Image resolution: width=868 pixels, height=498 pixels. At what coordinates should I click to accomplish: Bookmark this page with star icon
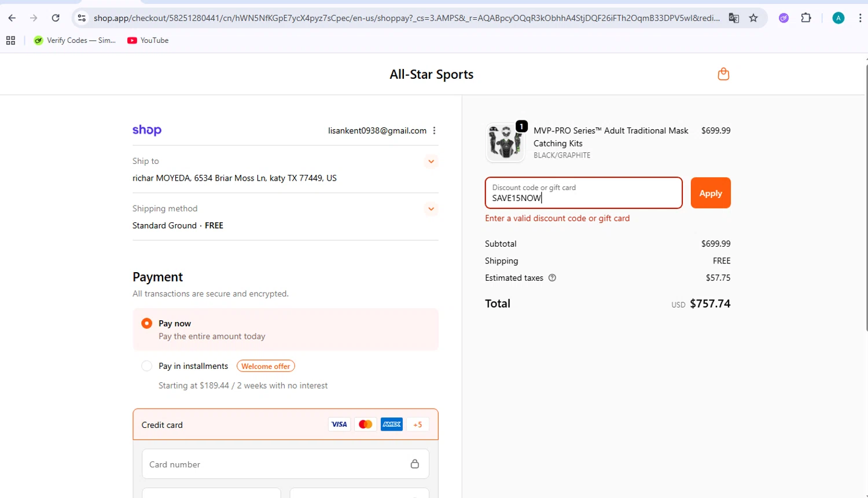(x=753, y=18)
